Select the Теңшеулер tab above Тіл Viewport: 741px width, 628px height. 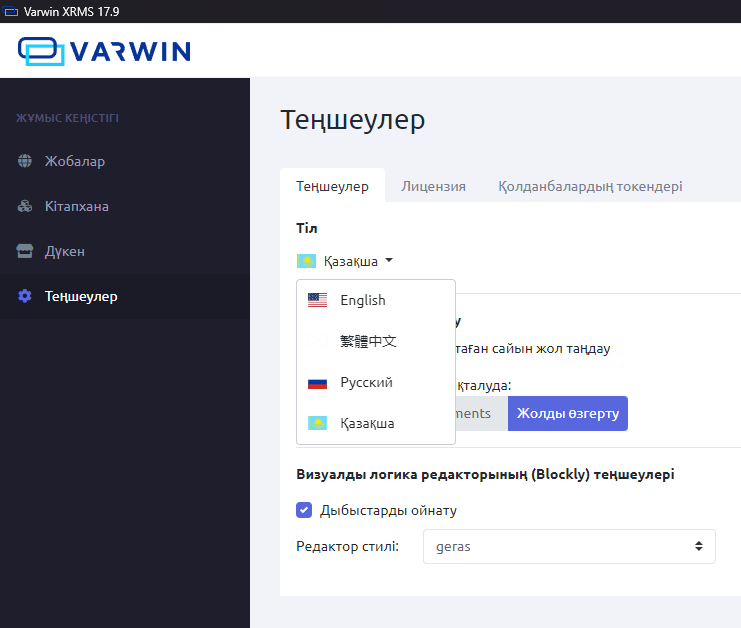(332, 186)
